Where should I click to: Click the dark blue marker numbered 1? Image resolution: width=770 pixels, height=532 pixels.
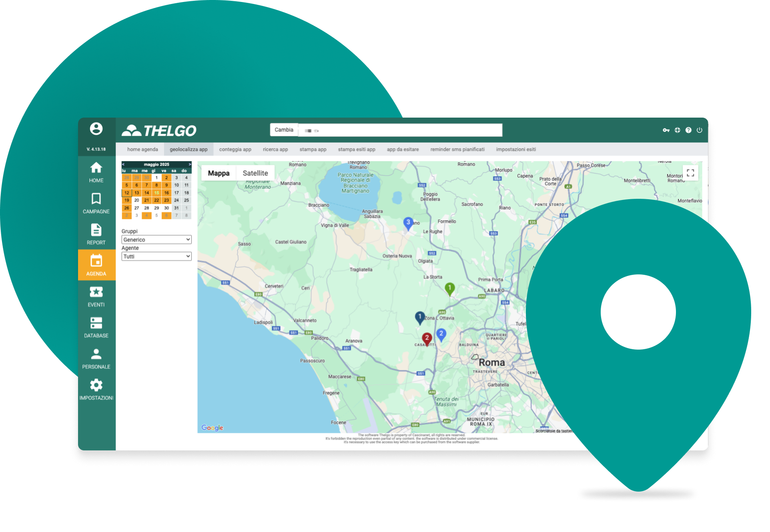click(420, 318)
